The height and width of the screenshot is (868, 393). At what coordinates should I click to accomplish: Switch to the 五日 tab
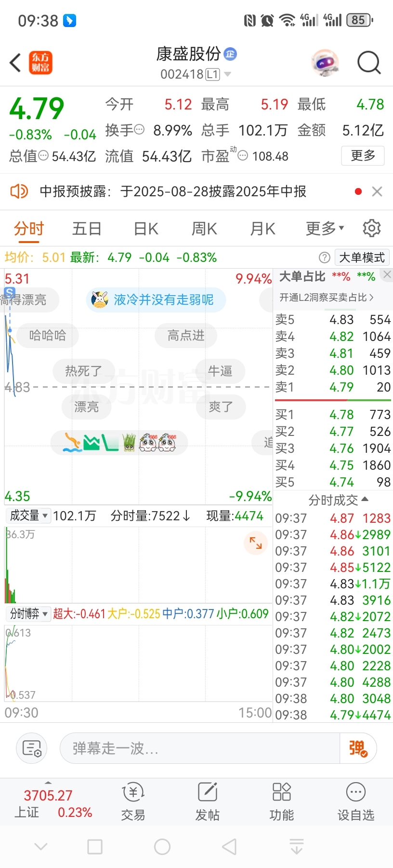[87, 229]
